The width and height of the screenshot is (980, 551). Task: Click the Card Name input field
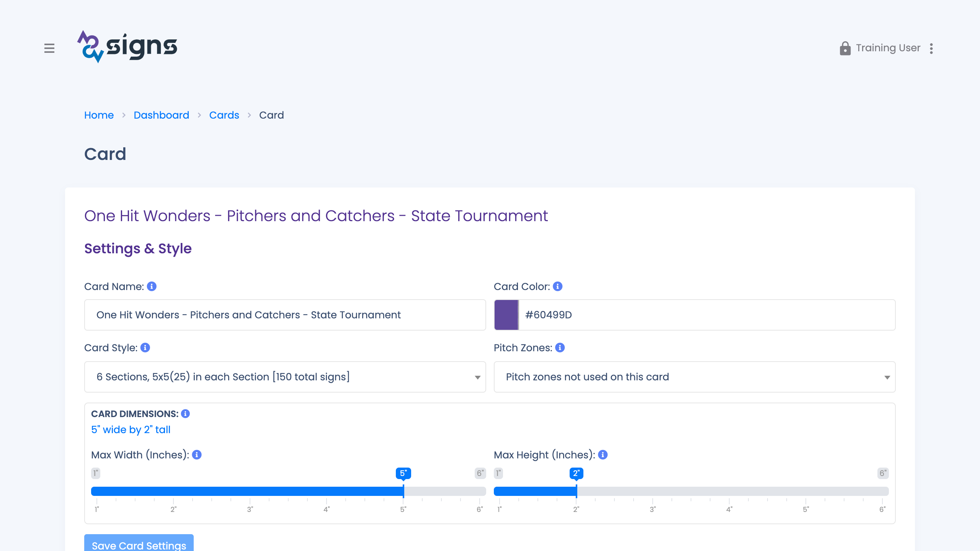coord(285,315)
